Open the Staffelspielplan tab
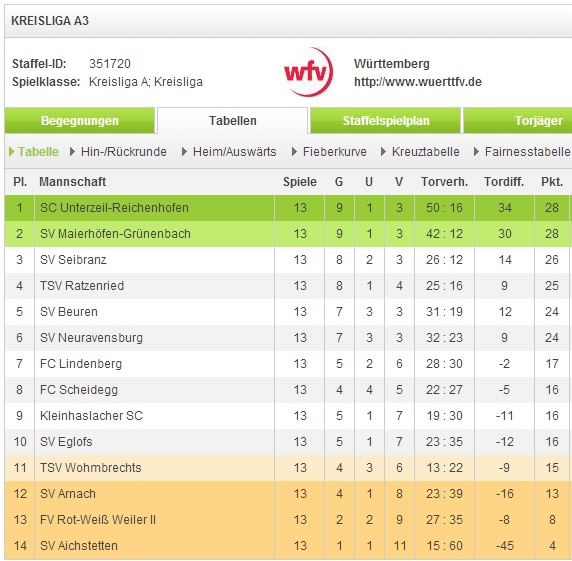 pyautogui.click(x=386, y=121)
